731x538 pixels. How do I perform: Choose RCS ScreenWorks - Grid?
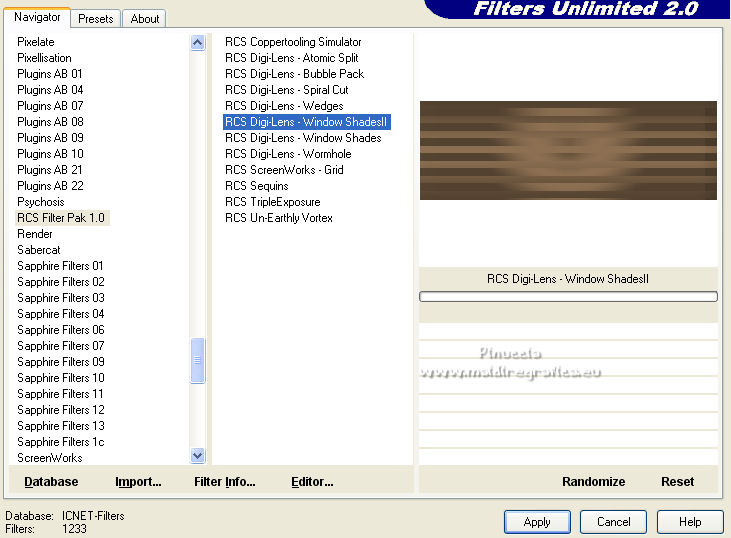(284, 170)
